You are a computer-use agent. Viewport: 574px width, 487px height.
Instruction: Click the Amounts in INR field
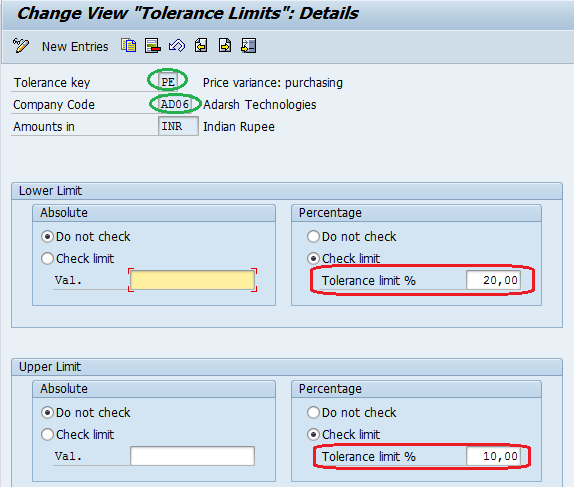click(178, 126)
